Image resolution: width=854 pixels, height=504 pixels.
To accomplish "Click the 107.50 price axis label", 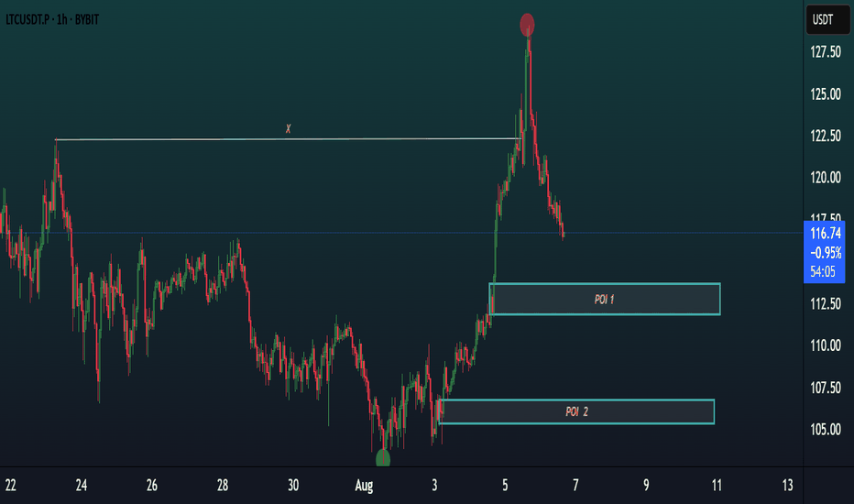I will point(825,388).
